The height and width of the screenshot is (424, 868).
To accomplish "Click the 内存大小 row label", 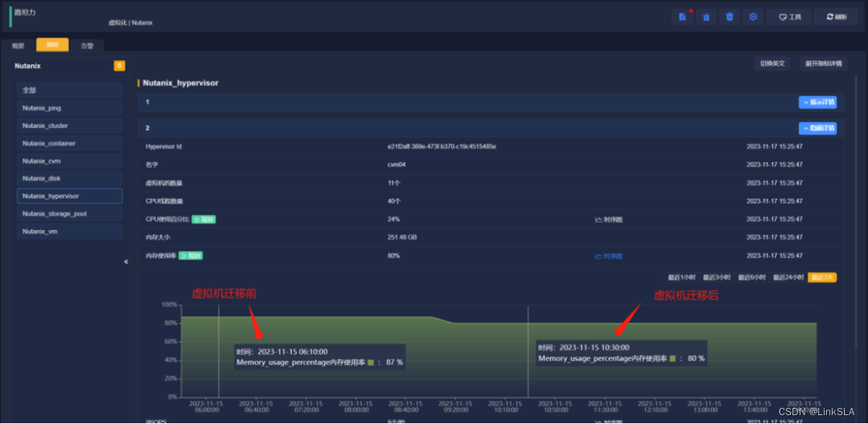I will [157, 237].
